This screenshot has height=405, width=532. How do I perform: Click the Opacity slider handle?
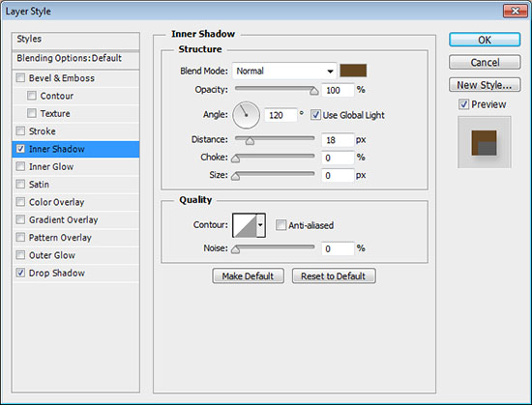click(x=313, y=91)
